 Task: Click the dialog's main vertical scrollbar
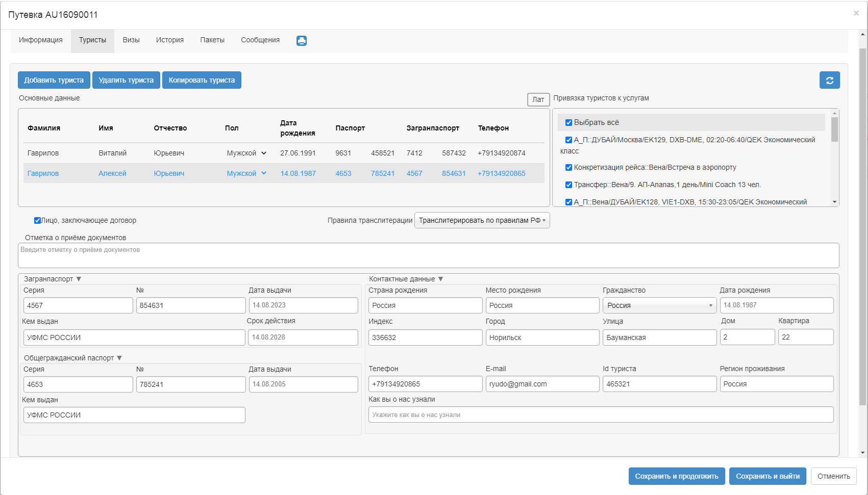tap(862, 227)
